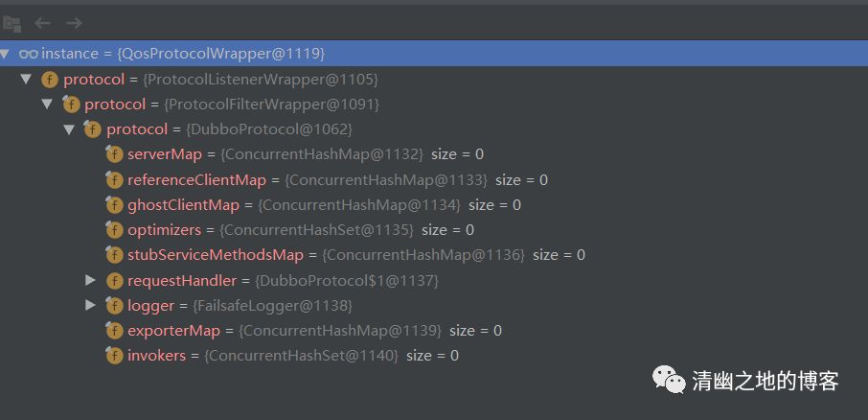This screenshot has height=420, width=868.
Task: Click the WeChat logo in watermark
Action: pyautogui.click(x=669, y=380)
